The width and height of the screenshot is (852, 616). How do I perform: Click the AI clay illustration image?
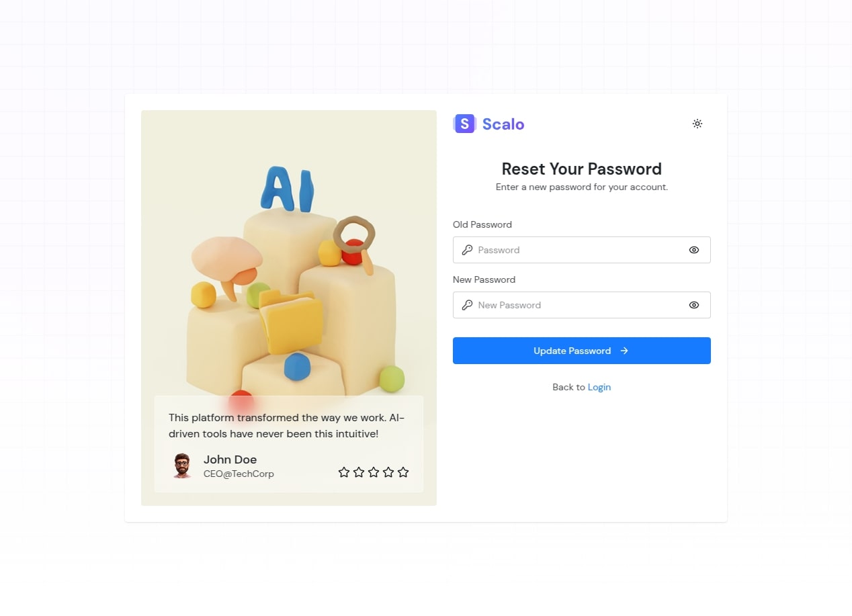pos(289,308)
